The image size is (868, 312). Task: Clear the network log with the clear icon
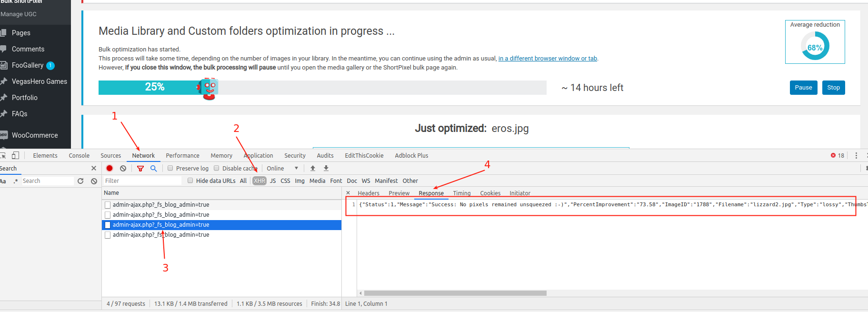pos(123,168)
